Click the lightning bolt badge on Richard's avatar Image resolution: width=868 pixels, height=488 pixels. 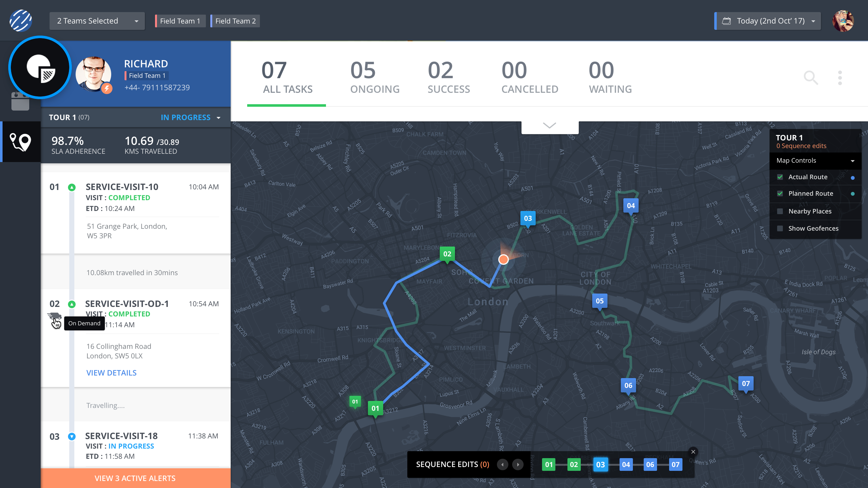coord(106,89)
